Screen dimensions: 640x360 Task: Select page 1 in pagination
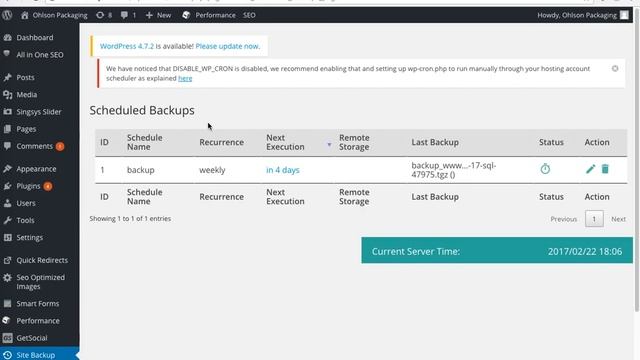coord(594,219)
